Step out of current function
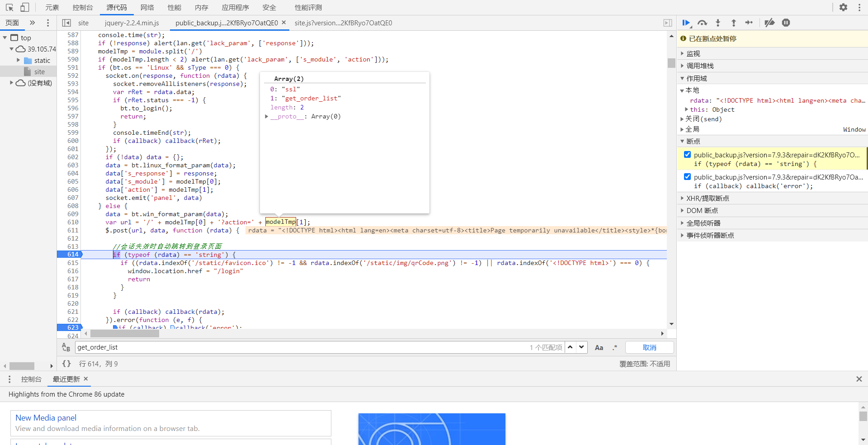The width and height of the screenshot is (868, 445). [734, 23]
